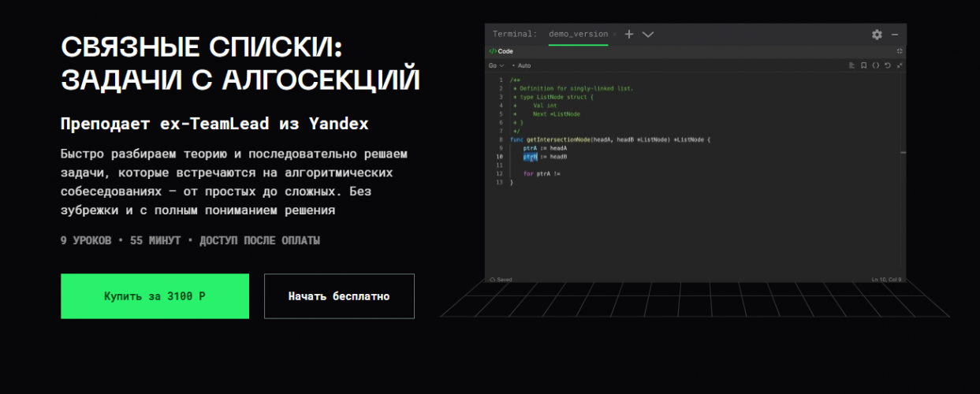Open the Go language dropdown
Image resolution: width=980 pixels, height=394 pixels.
pyautogui.click(x=496, y=65)
